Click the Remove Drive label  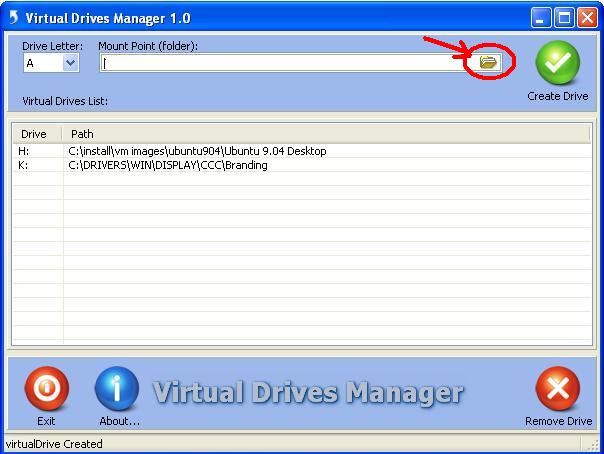pos(559,421)
